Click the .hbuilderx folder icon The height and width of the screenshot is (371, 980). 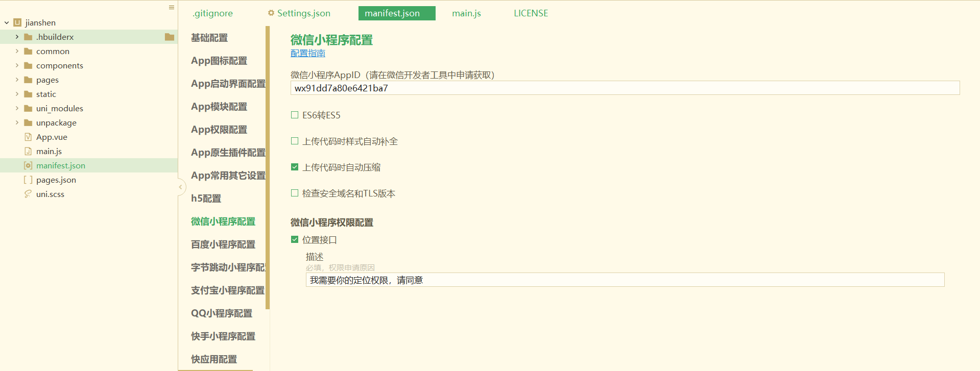tap(28, 37)
